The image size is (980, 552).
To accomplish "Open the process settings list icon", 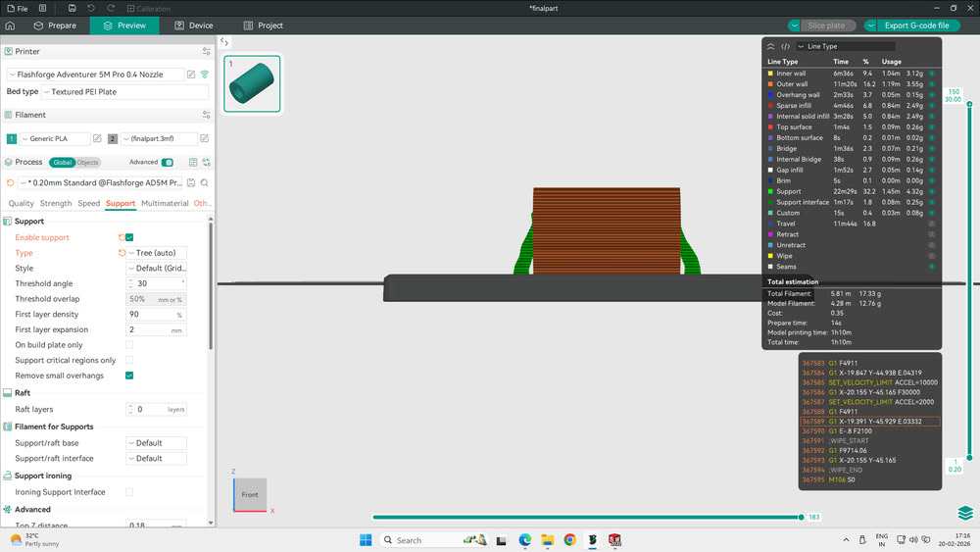I will (x=193, y=162).
